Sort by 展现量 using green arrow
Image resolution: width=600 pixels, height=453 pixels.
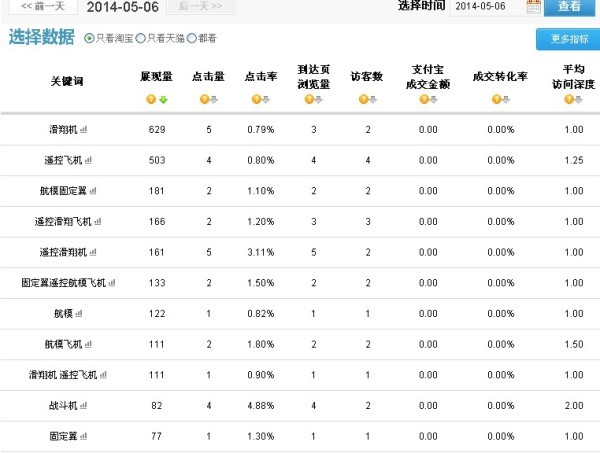tap(162, 99)
